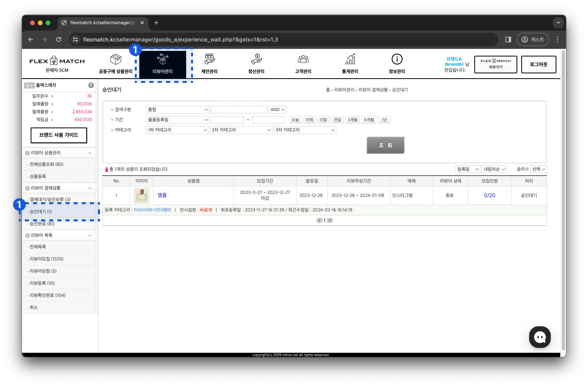588x386 pixels.
Task: Collapse 리뷰어 목록 section
Action: coord(90,235)
